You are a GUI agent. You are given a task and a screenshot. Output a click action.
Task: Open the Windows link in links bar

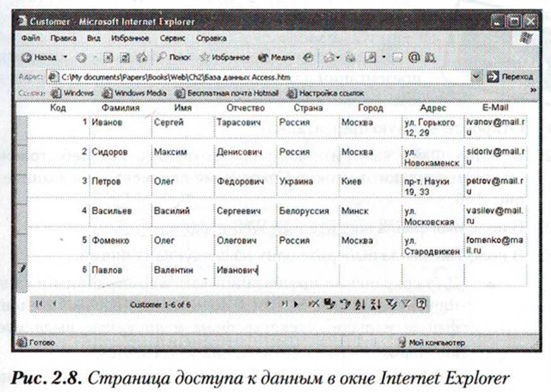[x=73, y=93]
